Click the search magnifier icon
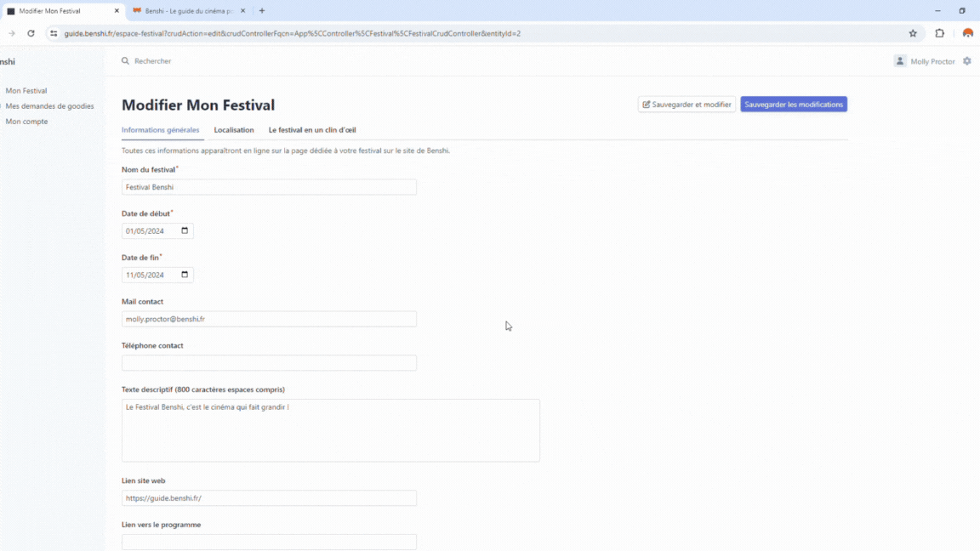Viewport: 980px width, 551px height. click(126, 61)
